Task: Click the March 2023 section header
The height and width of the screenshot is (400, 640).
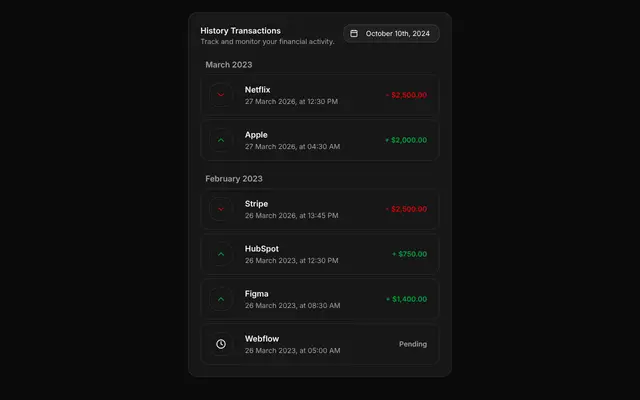Action: (229, 64)
